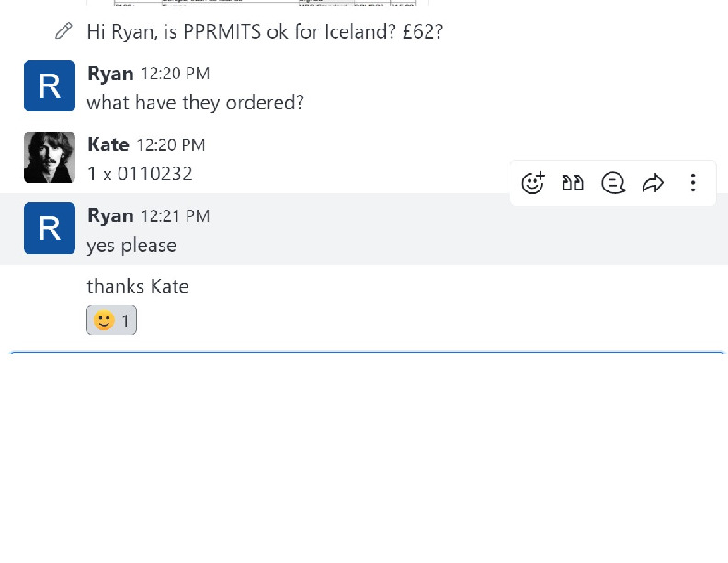The image size is (728, 563).
Task: Toggle the smiley reaction with count 1
Action: point(112,320)
